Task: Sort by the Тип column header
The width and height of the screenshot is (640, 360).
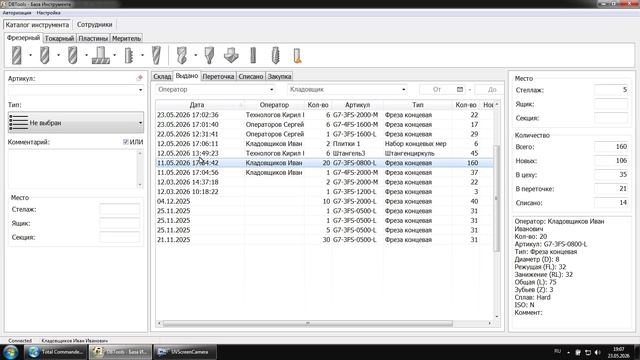Action: pyautogui.click(x=418, y=105)
